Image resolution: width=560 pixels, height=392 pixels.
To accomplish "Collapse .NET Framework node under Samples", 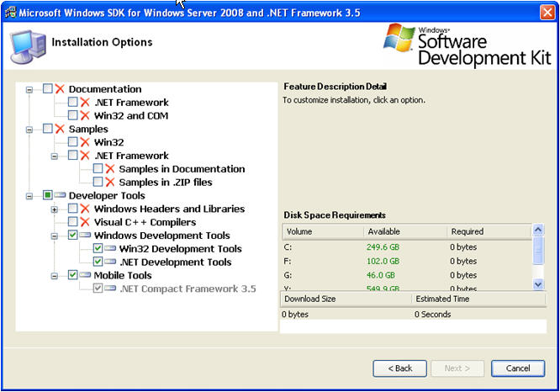I will [55, 156].
